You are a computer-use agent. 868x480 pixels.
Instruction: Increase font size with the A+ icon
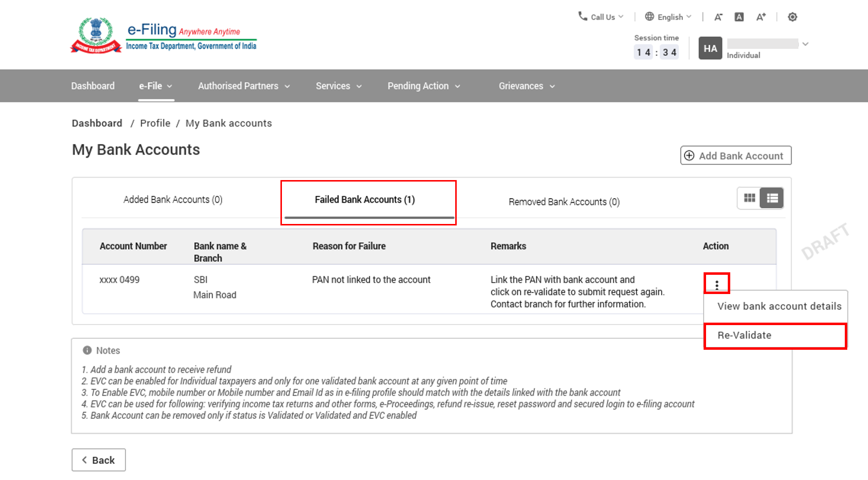point(761,17)
